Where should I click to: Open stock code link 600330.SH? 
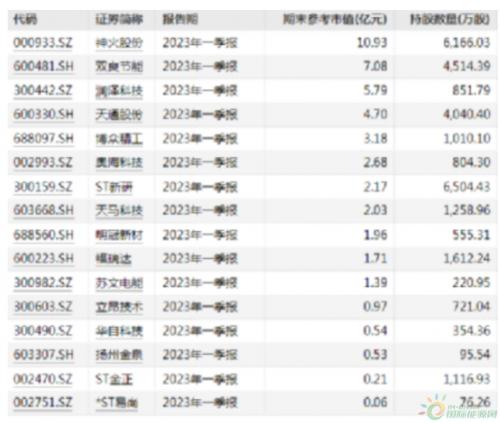[43, 114]
